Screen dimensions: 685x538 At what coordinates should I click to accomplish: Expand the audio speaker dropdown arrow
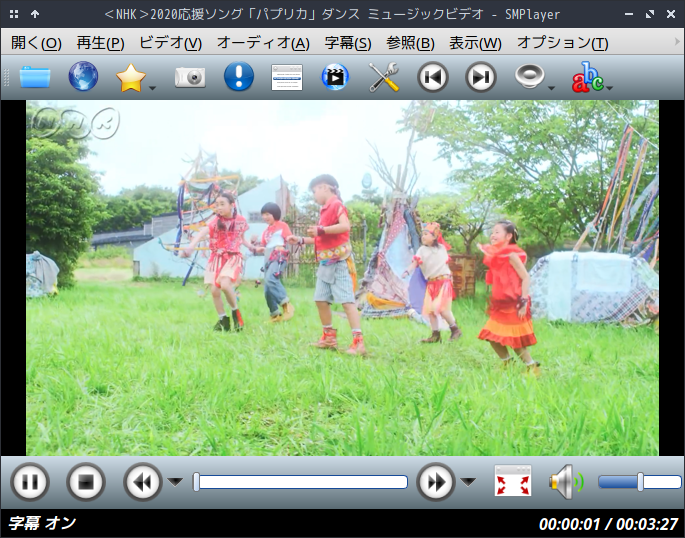pyautogui.click(x=551, y=88)
